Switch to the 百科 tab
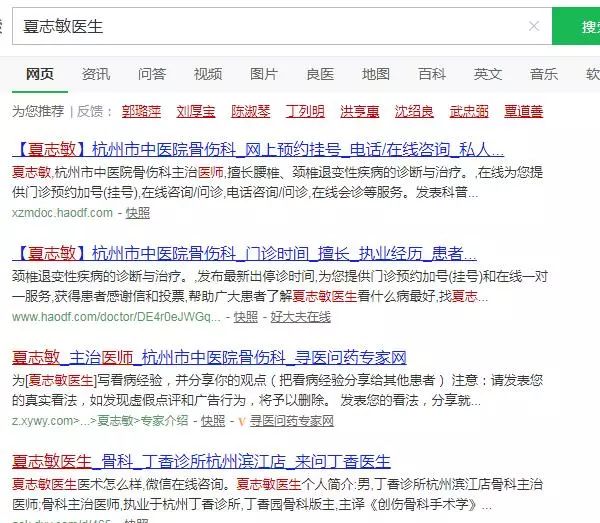 (432, 74)
